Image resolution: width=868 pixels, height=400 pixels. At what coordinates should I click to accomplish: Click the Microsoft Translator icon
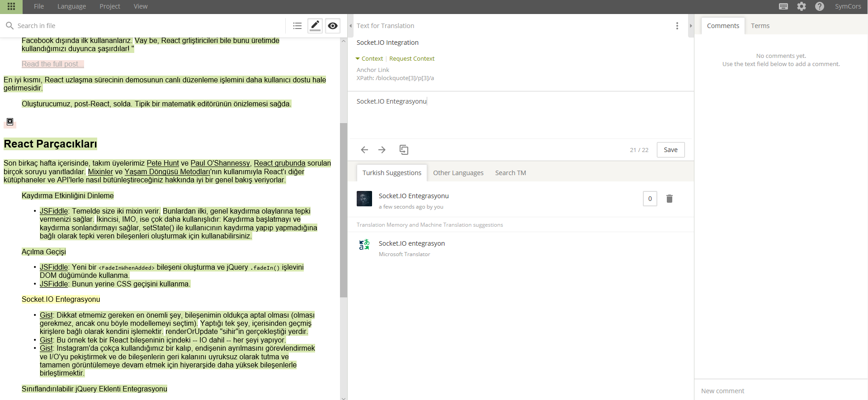point(364,245)
